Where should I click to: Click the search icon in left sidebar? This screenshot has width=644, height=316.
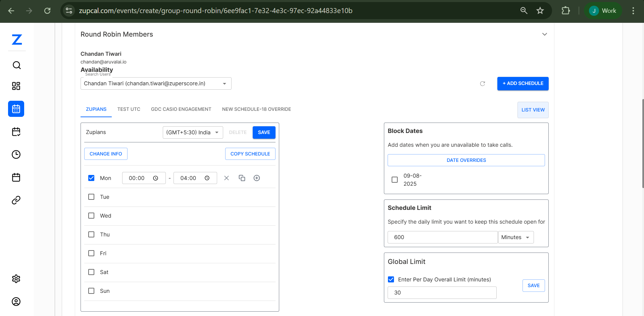16,65
